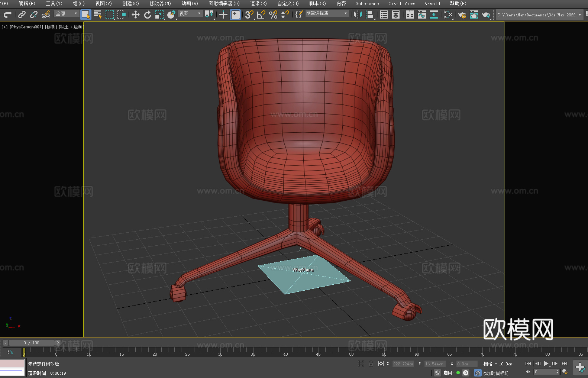Jump to end of animation

[x=565, y=364]
